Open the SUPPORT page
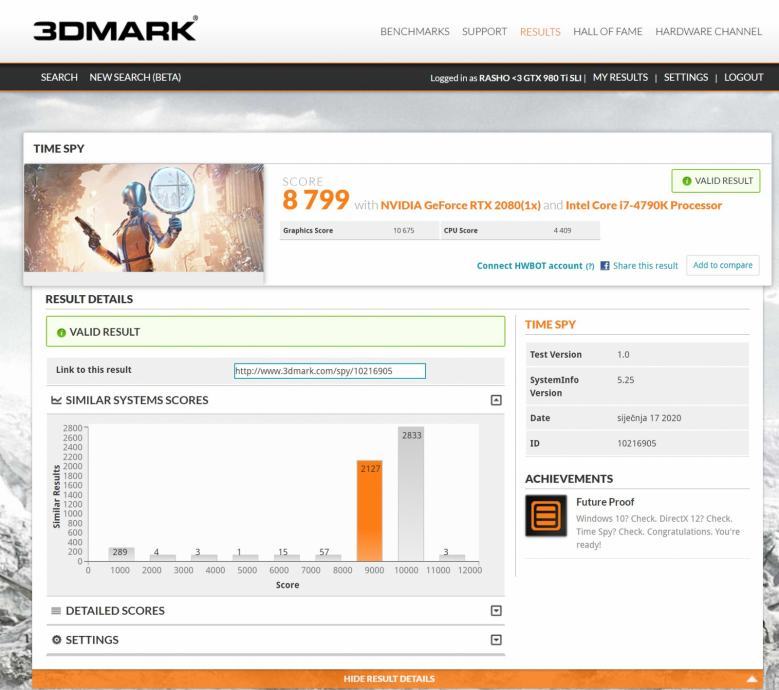This screenshot has height=690, width=779. point(484,31)
